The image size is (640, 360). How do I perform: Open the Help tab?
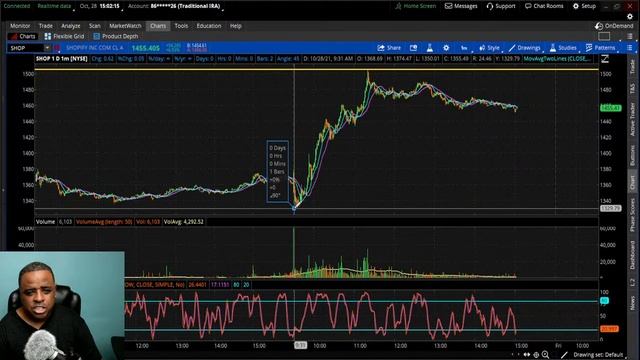[x=236, y=26]
